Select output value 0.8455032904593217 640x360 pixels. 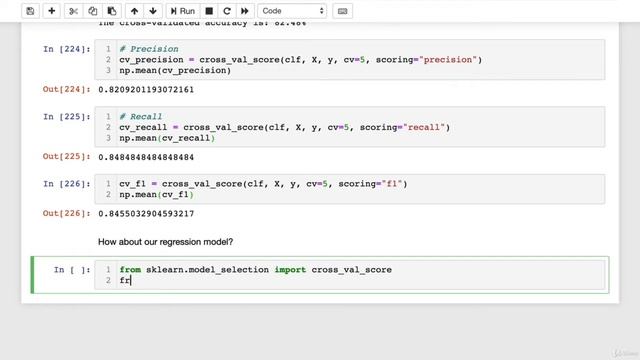146,213
